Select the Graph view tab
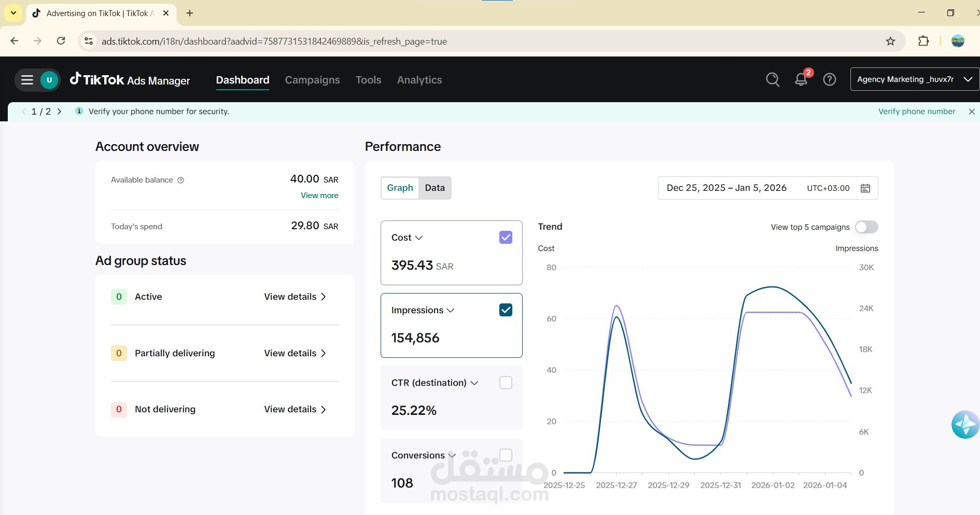 pos(400,188)
